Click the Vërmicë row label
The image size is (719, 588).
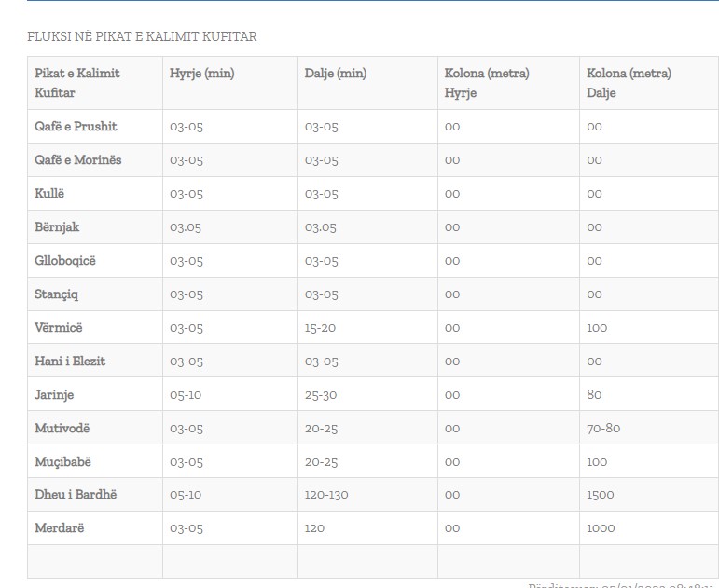(59, 328)
